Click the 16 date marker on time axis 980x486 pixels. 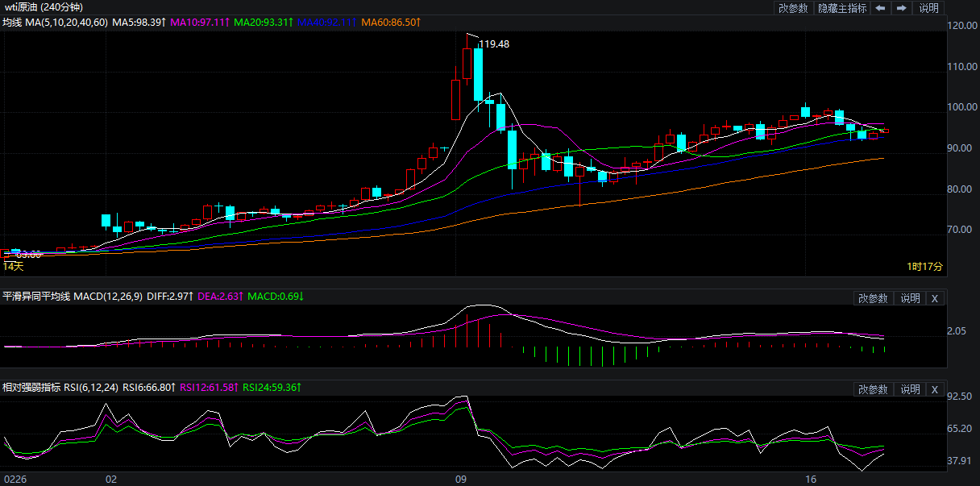tap(811, 479)
